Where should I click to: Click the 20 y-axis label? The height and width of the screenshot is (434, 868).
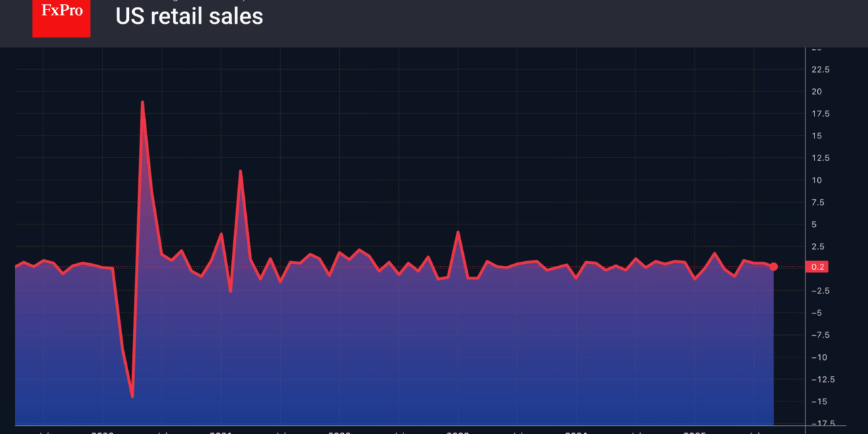point(816,92)
